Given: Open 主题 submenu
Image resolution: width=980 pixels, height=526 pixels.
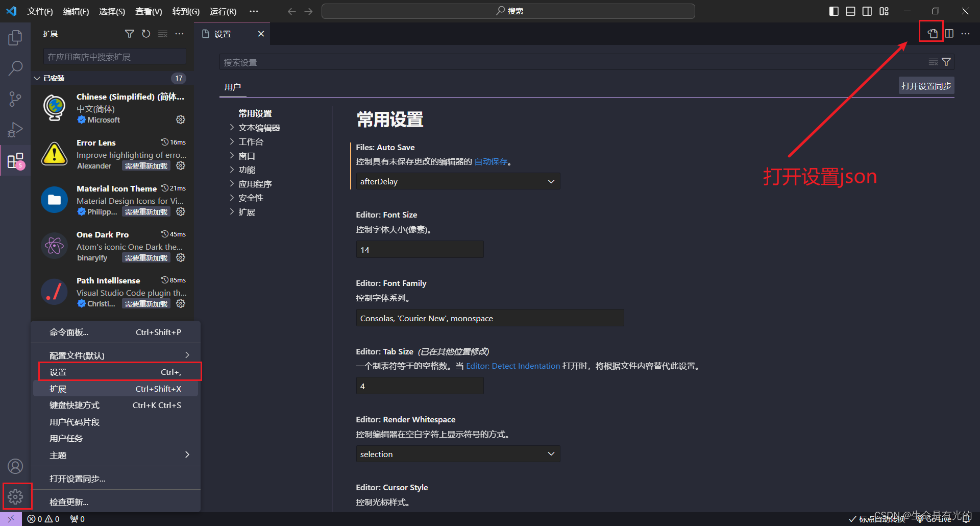Looking at the screenshot, I should pos(115,455).
